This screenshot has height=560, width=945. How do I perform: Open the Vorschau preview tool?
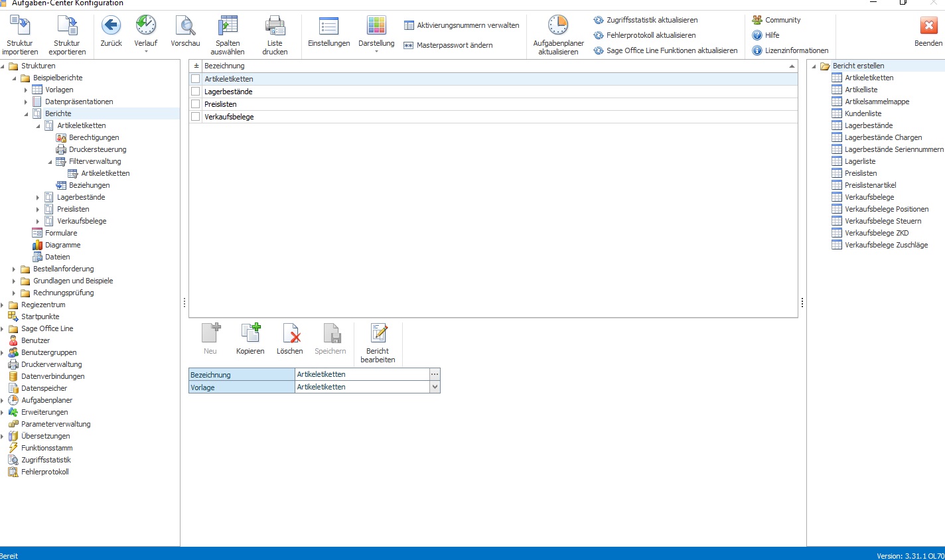[x=185, y=26]
